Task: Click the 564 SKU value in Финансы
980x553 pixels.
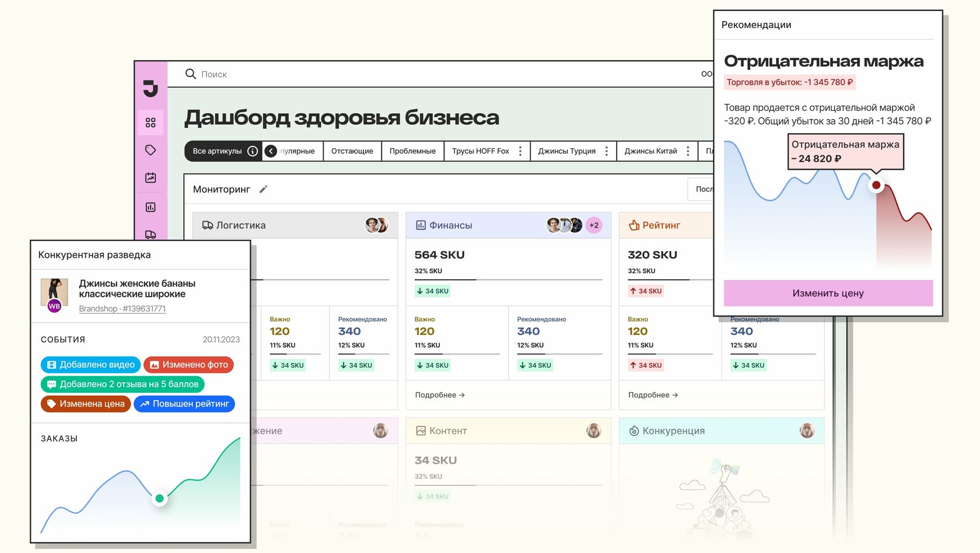Action: 439,255
